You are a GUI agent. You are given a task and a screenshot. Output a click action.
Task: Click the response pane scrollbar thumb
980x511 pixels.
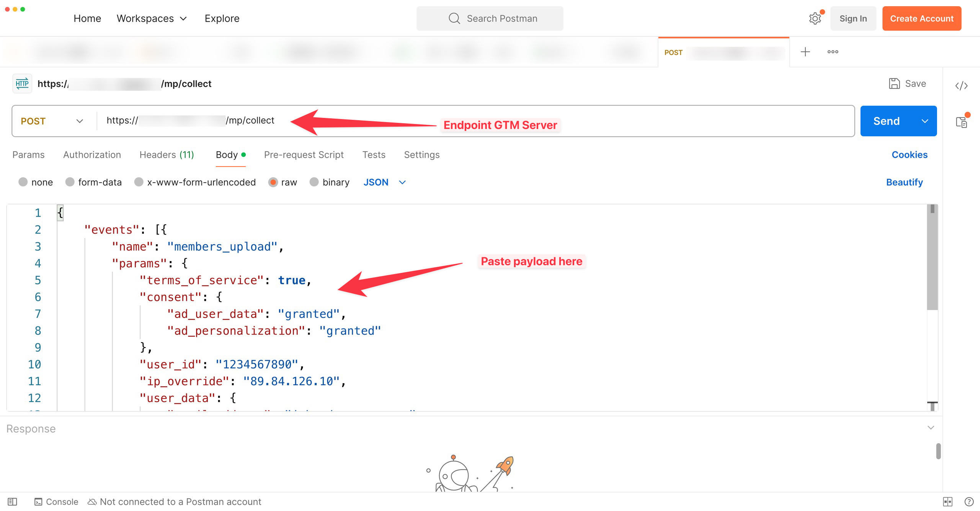[x=938, y=451]
